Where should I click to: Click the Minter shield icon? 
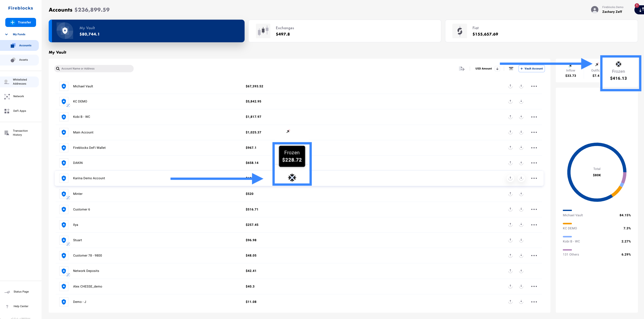64,194
